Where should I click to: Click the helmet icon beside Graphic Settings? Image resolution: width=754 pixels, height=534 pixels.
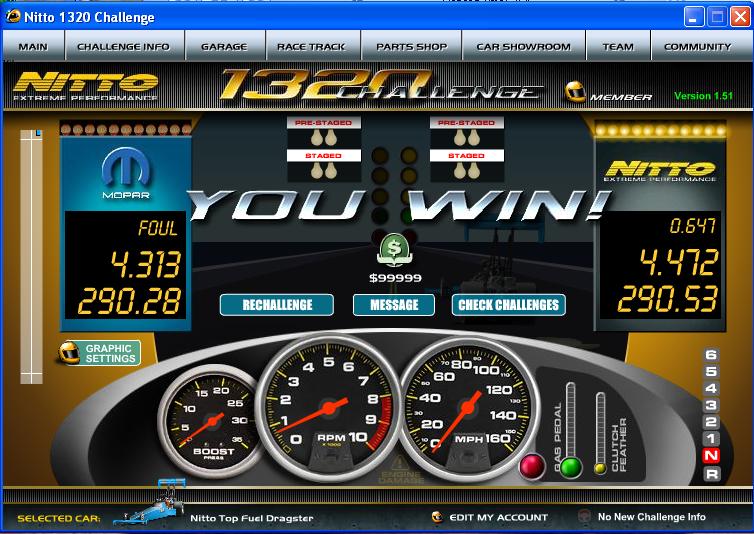(x=69, y=353)
